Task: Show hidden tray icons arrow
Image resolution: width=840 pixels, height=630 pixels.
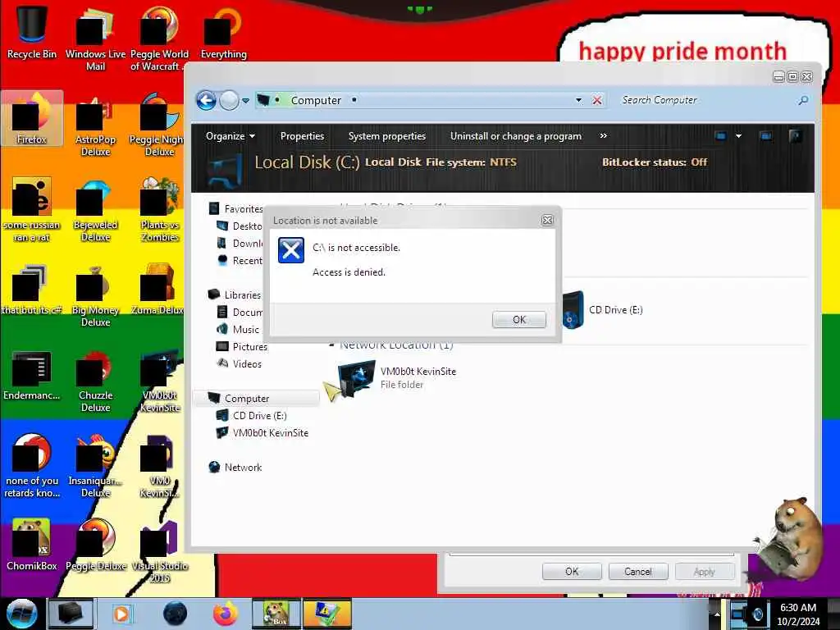Action: (717, 614)
